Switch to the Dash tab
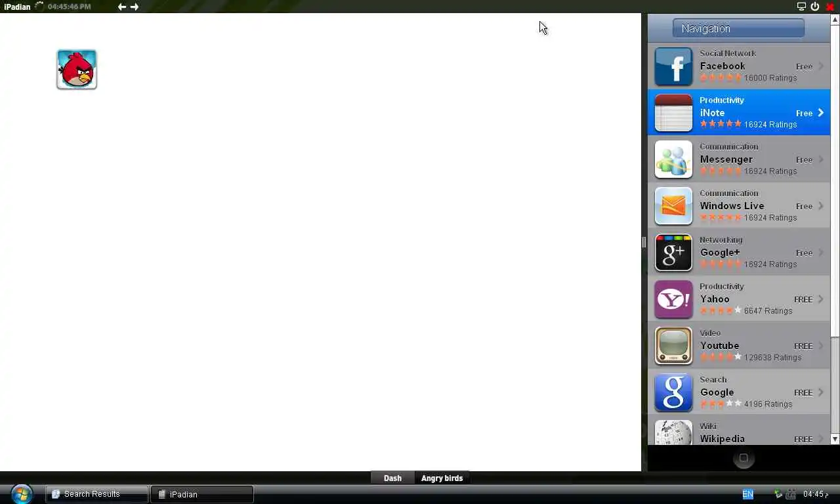 coord(392,478)
